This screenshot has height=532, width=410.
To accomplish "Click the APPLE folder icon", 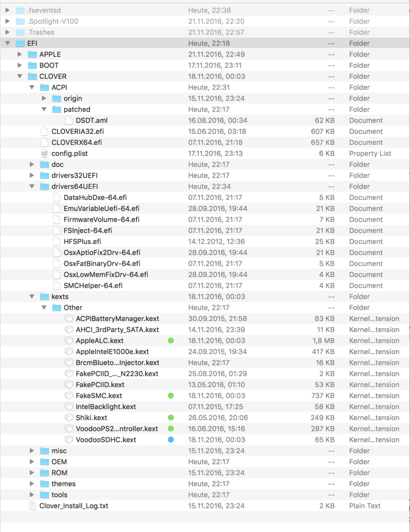I will click(32, 54).
